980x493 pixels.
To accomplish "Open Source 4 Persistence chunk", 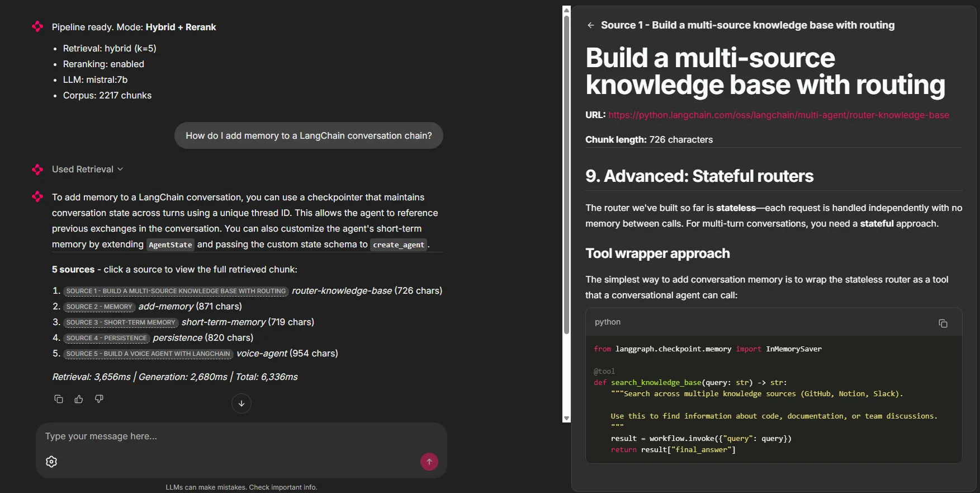I will [x=106, y=338].
